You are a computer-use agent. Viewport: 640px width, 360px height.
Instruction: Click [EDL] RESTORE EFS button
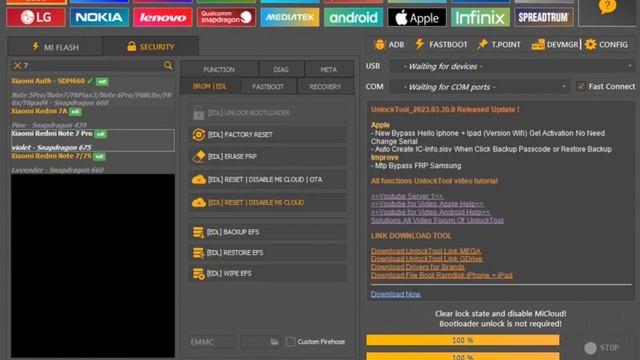coord(267,253)
